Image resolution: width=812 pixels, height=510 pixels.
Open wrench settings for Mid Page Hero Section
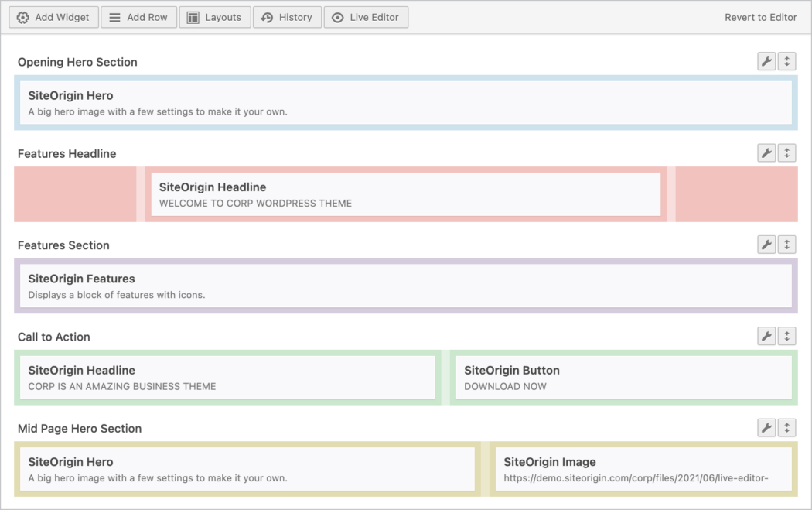coord(766,427)
